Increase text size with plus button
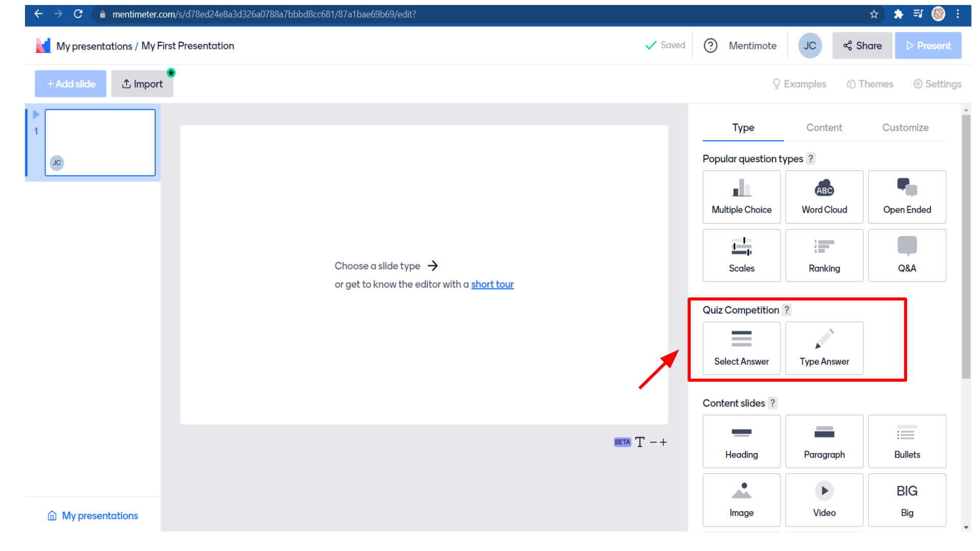Viewport: 980px width, 551px height. point(663,442)
